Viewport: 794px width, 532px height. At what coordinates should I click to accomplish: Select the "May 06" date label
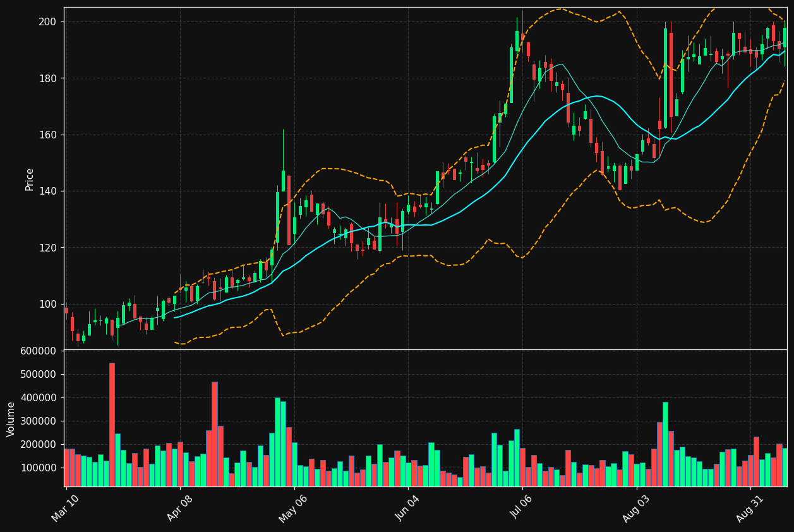292,508
